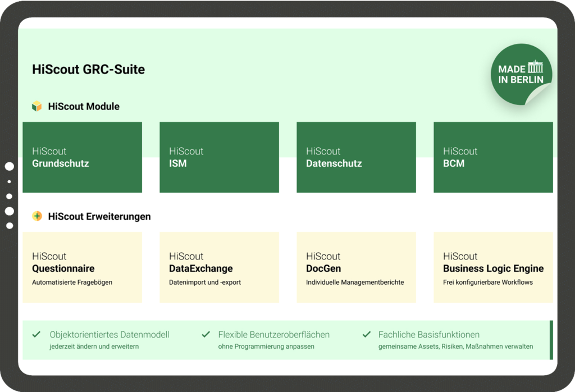The width and height of the screenshot is (575, 392).
Task: Click the Flexible Benutzeroberflächen feature title
Action: 274,335
